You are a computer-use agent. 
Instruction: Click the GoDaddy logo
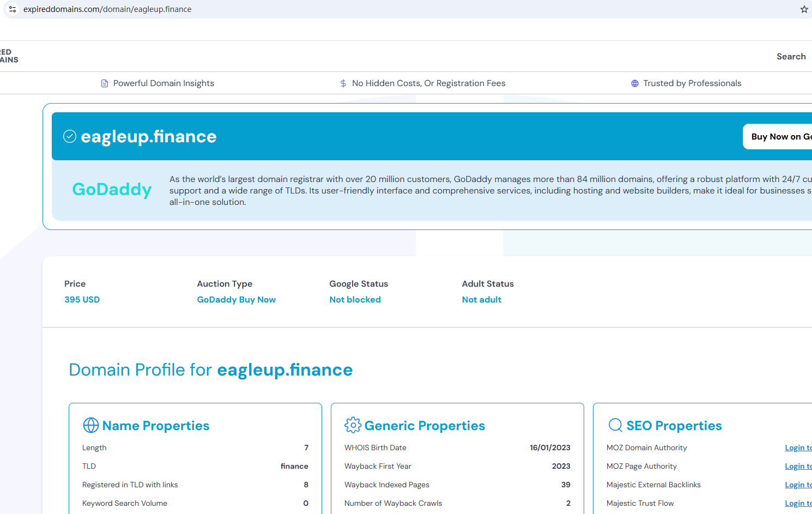click(x=112, y=190)
